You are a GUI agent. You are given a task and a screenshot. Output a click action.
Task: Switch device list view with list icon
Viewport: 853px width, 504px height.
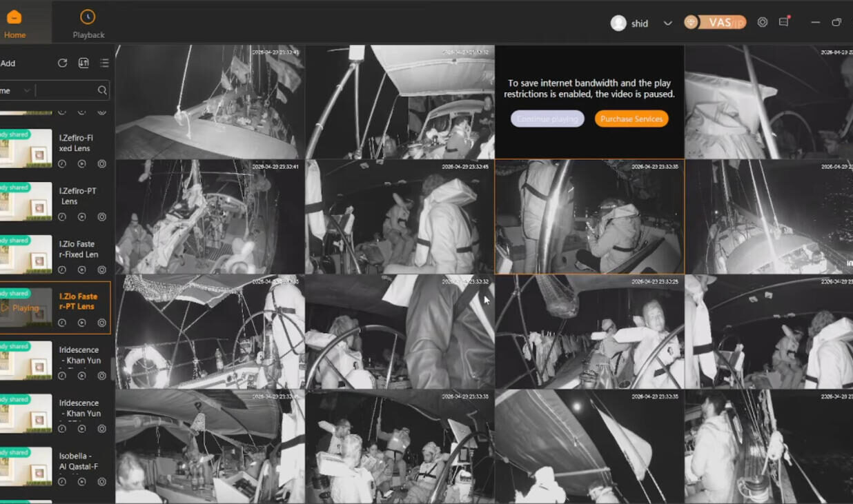click(104, 63)
